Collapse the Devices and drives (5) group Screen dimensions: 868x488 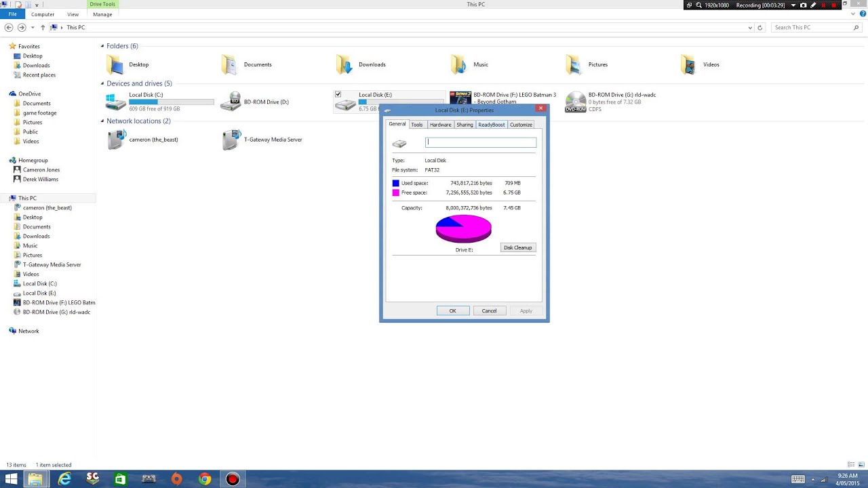[102, 84]
